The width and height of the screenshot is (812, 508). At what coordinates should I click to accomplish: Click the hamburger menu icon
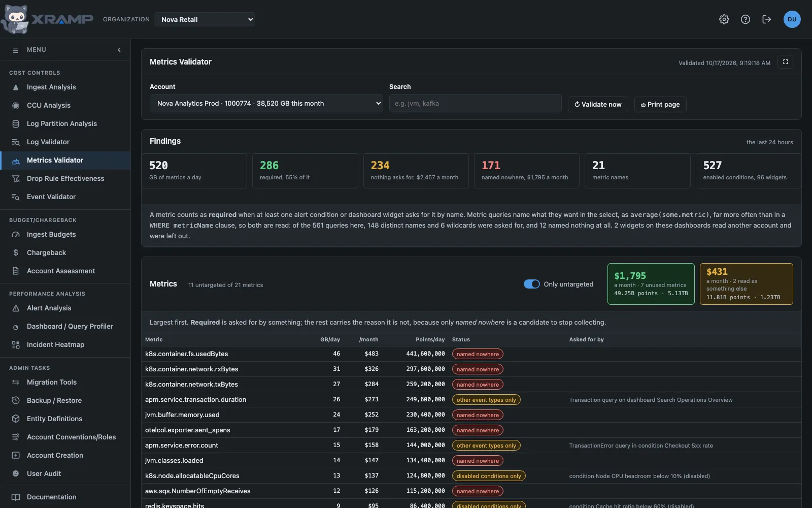tap(16, 50)
